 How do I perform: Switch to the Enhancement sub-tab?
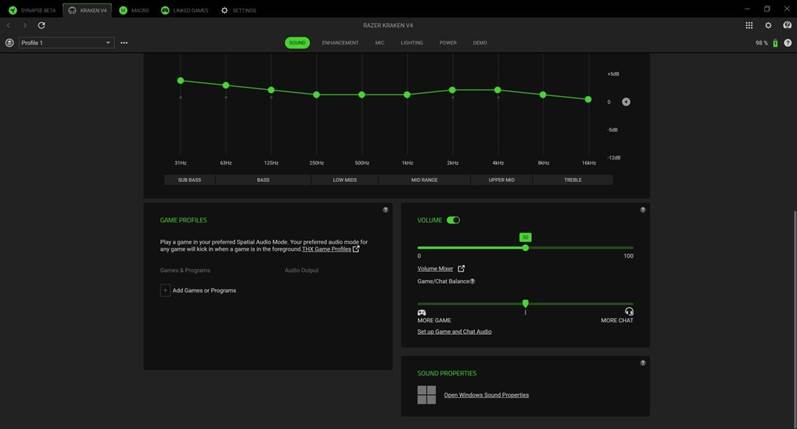tap(340, 43)
